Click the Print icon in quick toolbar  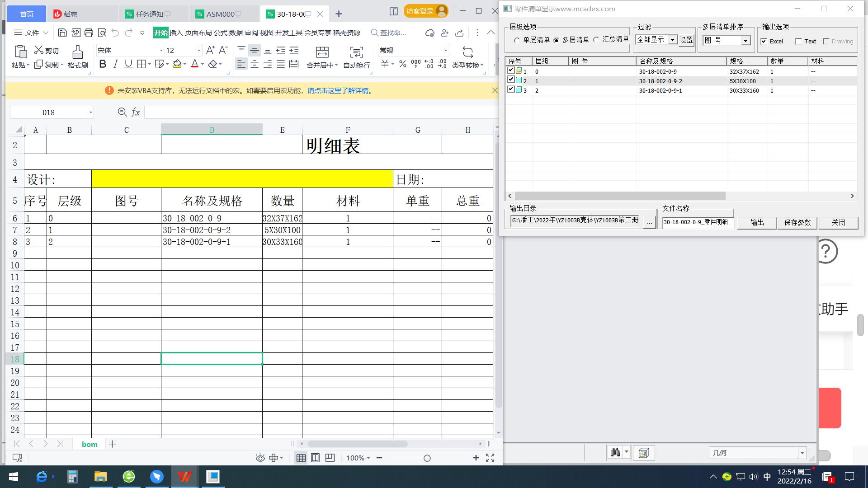click(x=89, y=33)
